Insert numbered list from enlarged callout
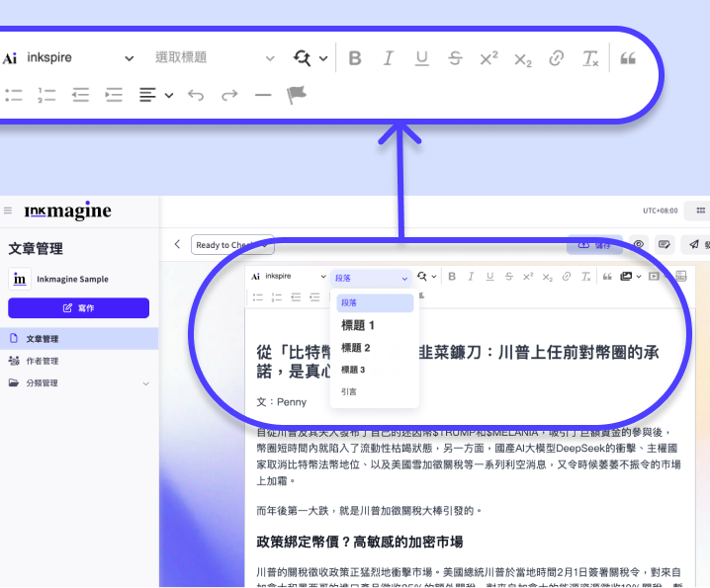This screenshot has height=588, width=710. [46, 95]
